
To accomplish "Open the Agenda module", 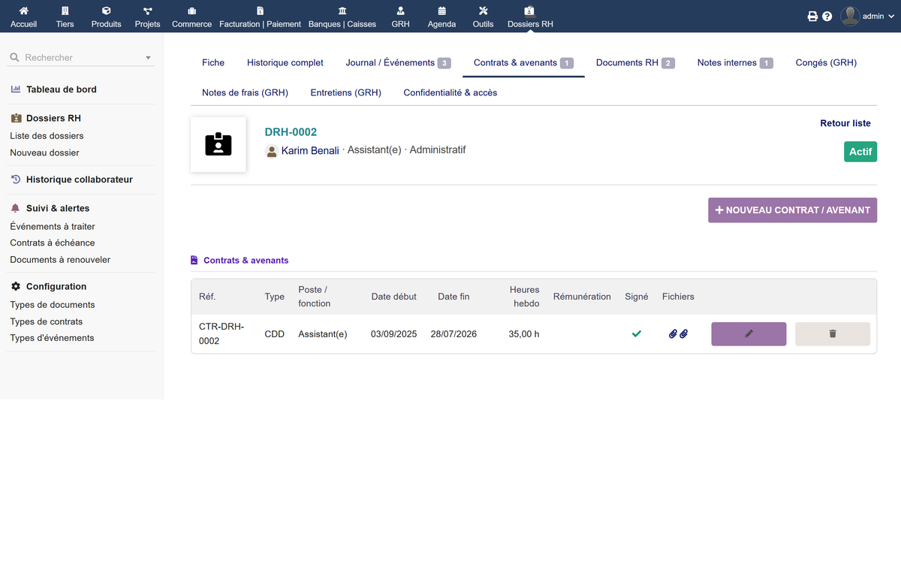I will click(441, 17).
